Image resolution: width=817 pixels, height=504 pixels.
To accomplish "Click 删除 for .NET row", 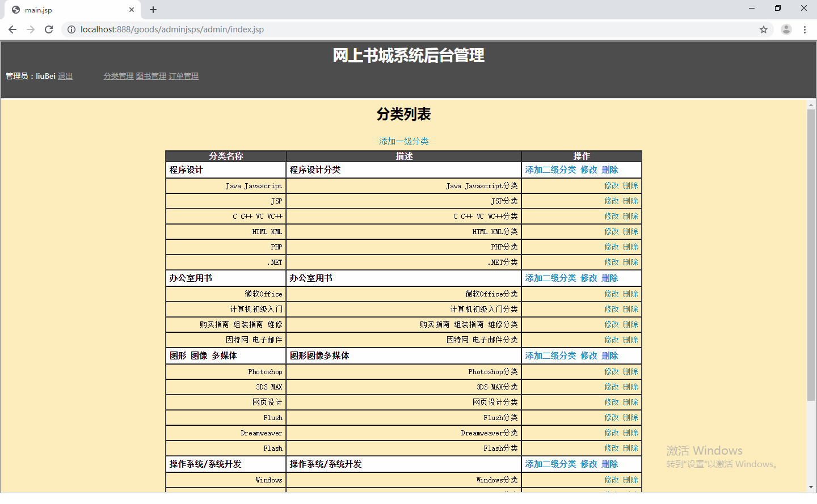I will (x=630, y=262).
